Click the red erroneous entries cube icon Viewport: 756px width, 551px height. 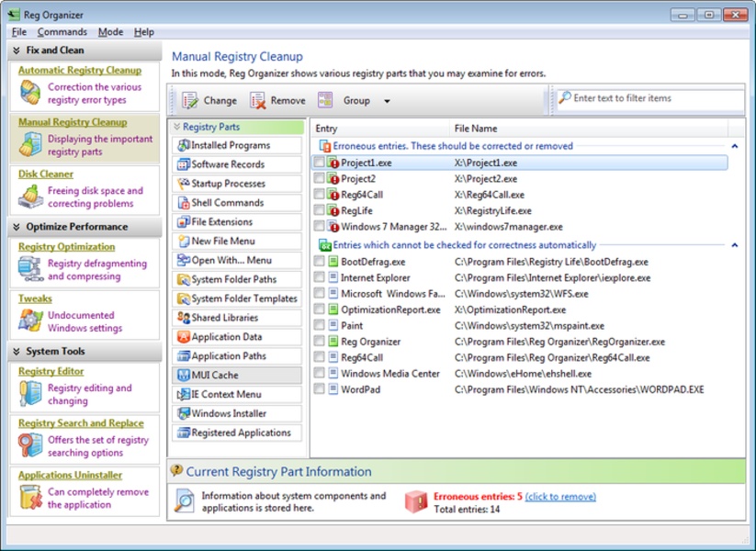tap(416, 501)
